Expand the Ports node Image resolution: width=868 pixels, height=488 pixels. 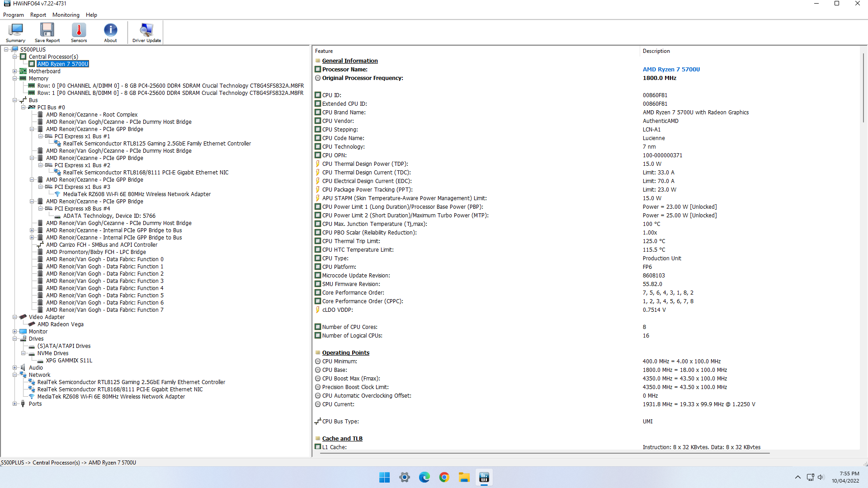tap(15, 404)
